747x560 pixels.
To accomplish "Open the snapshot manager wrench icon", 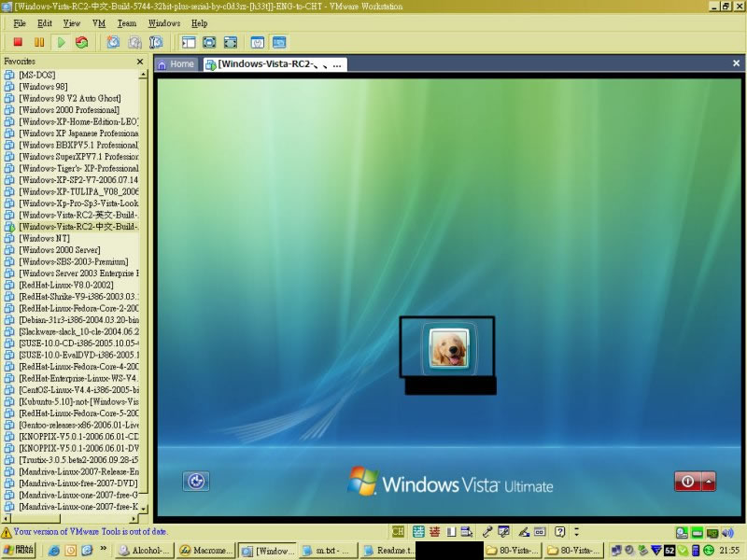I will [156, 42].
